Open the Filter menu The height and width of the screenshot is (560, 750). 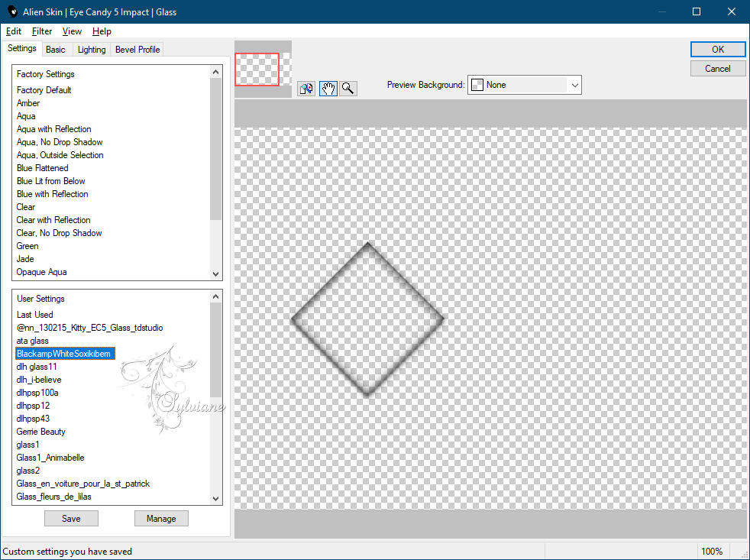pos(41,31)
